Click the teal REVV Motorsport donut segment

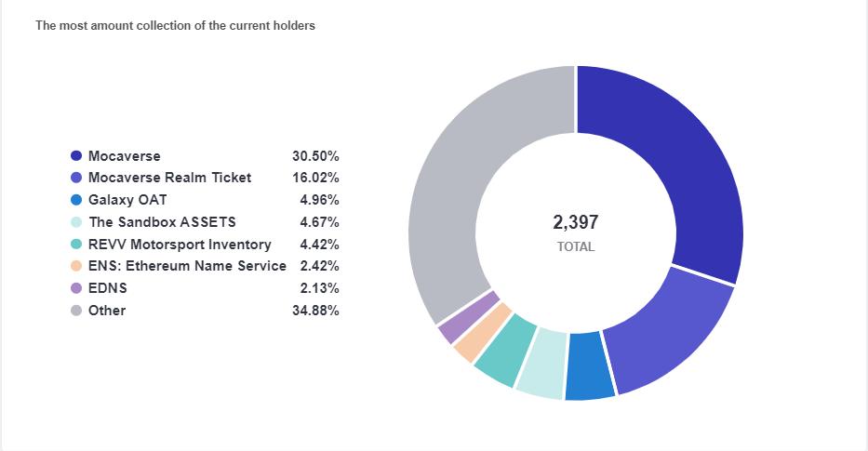point(505,351)
